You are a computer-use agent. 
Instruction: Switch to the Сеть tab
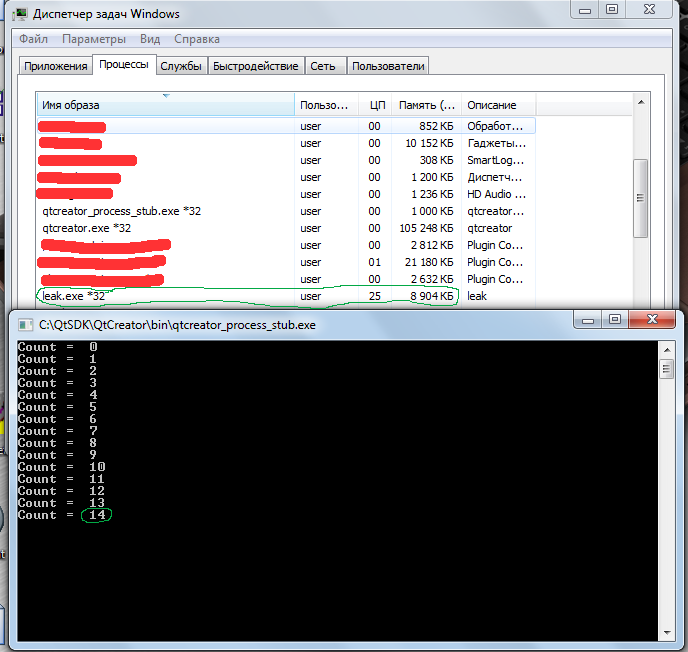pos(322,66)
